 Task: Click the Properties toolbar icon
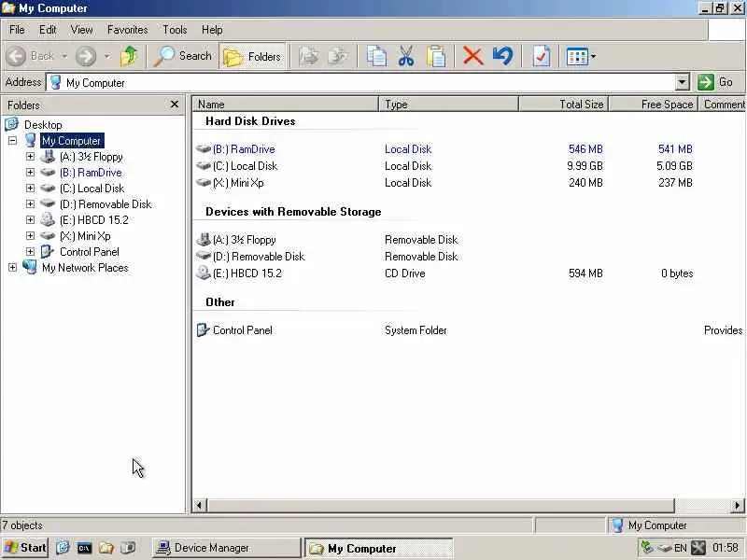tap(542, 56)
